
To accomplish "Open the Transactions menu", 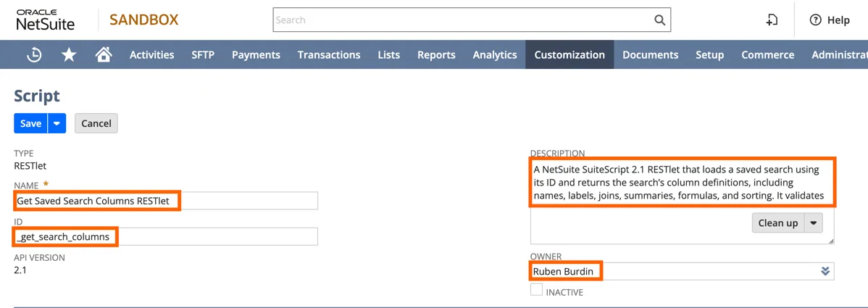I will tap(329, 55).
